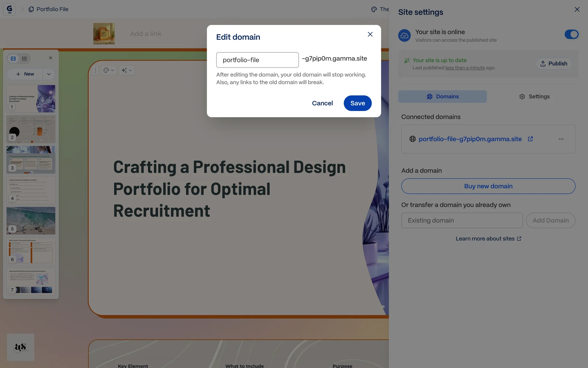This screenshot has height=368, width=588.
Task: Click the portfolio-file domain text field
Action: point(257,60)
